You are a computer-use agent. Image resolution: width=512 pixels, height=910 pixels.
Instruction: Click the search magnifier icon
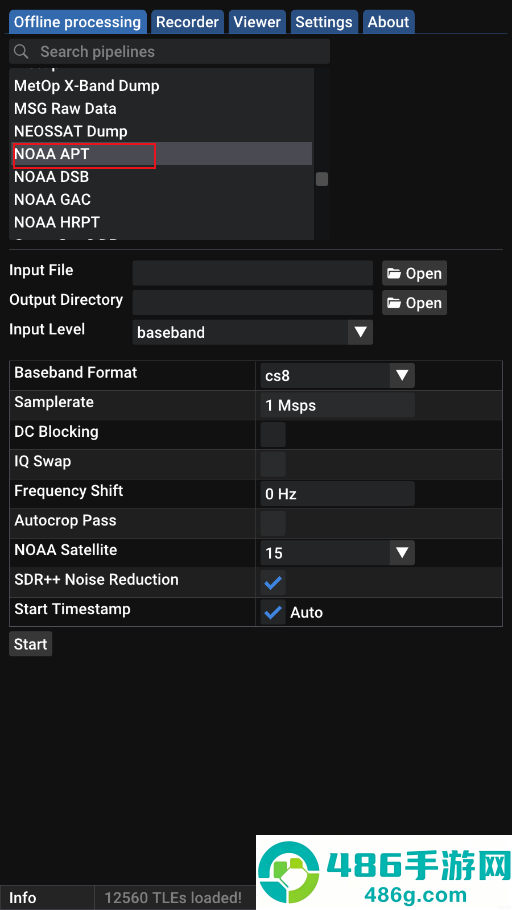pos(21,52)
